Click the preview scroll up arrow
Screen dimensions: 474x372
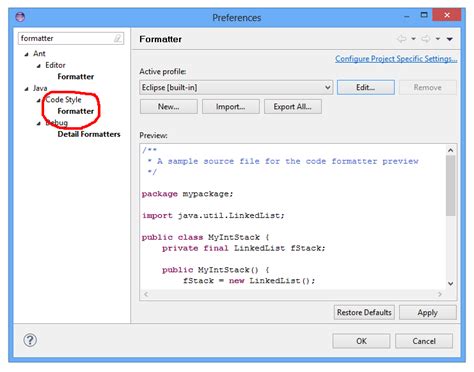click(450, 150)
